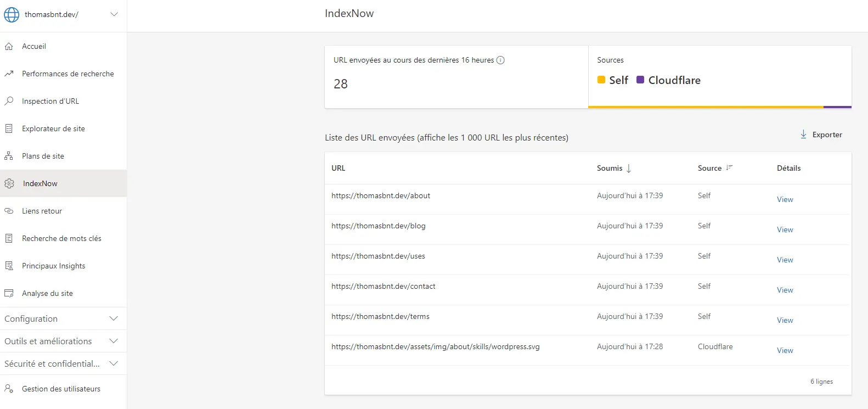Sort by the Soumis column arrow
This screenshot has height=409, width=868.
(629, 169)
